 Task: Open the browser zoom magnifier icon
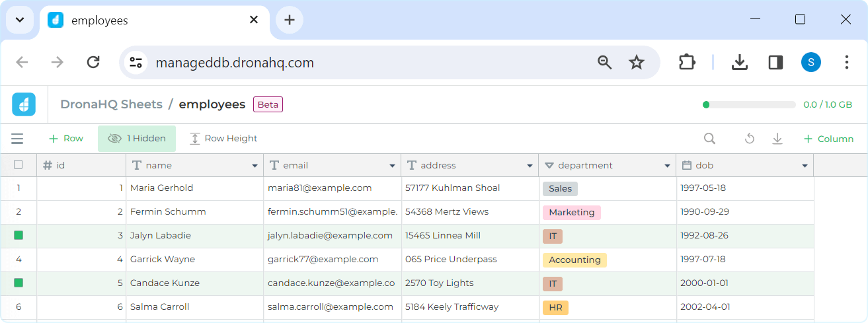(x=604, y=62)
